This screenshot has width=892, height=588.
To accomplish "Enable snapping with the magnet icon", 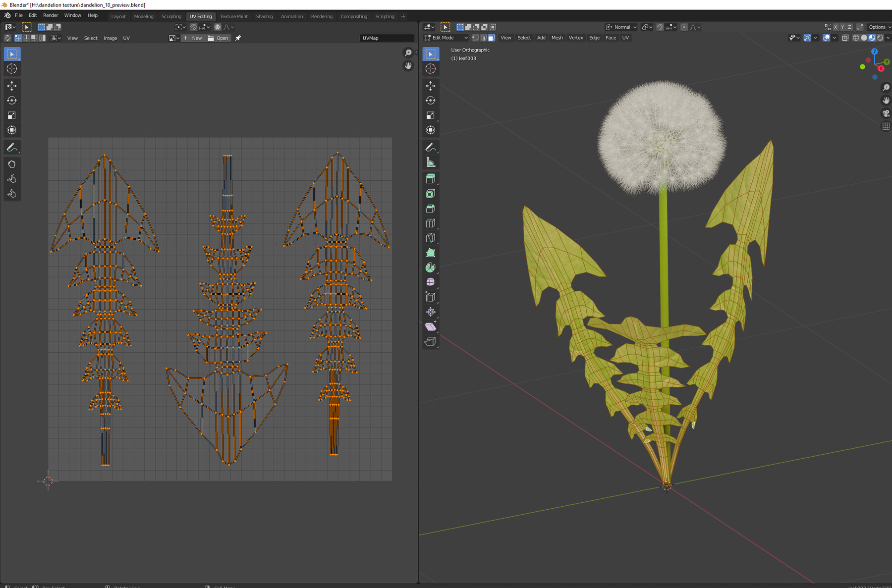I will (660, 27).
